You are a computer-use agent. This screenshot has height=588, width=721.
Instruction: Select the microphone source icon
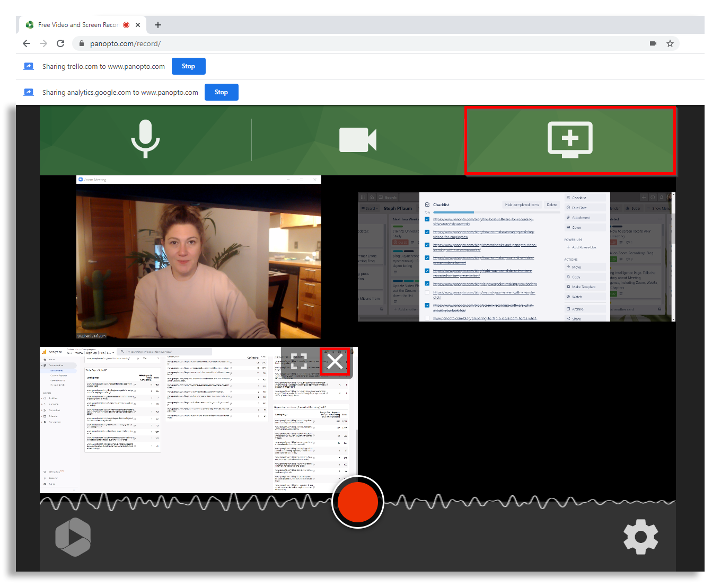click(x=145, y=140)
